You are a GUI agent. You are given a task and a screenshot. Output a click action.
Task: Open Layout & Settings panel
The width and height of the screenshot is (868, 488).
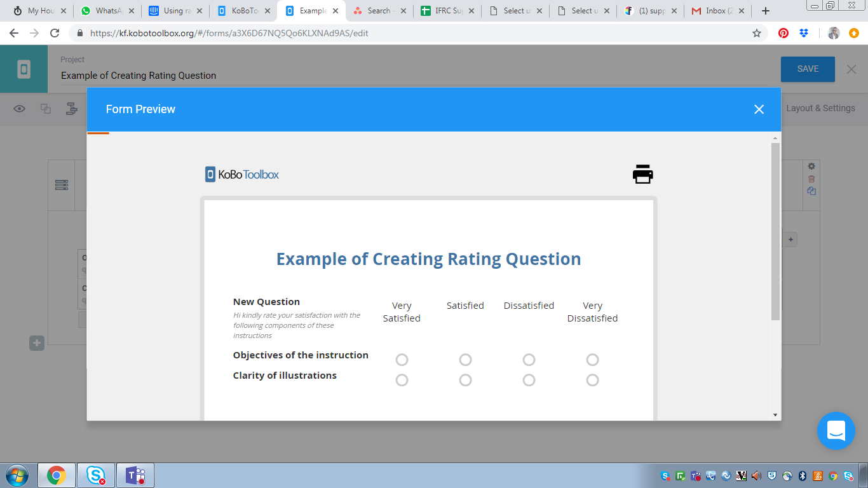point(820,108)
